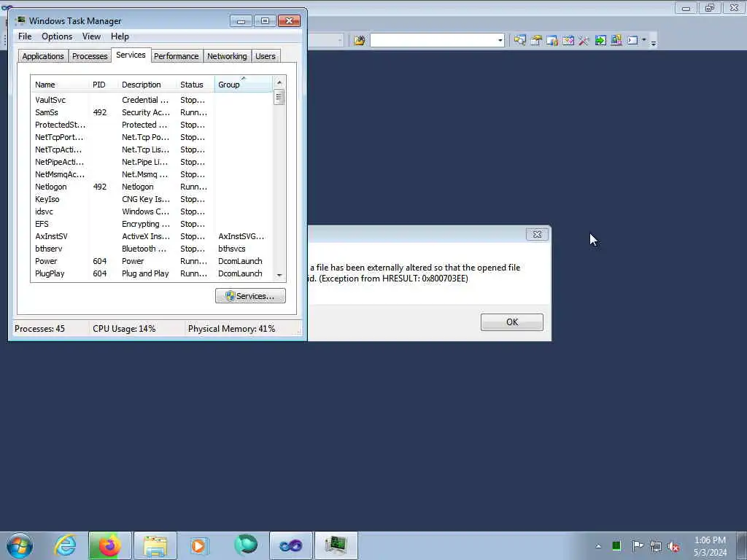
Task: Open the Object Browser toolbar icon
Action: coord(552,41)
